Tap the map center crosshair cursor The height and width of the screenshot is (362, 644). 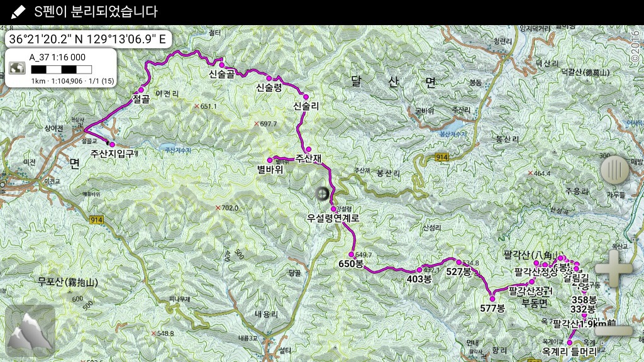(323, 194)
